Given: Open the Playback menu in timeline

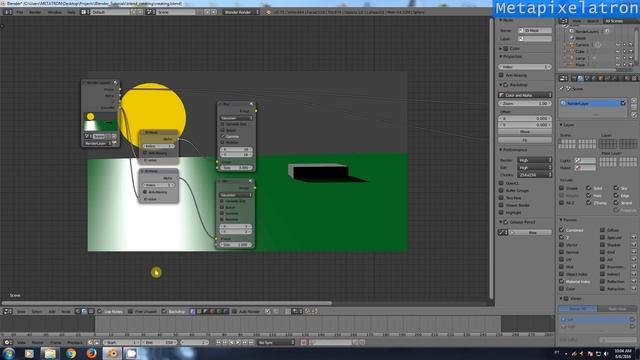Looking at the screenshot, I should coord(75,342).
